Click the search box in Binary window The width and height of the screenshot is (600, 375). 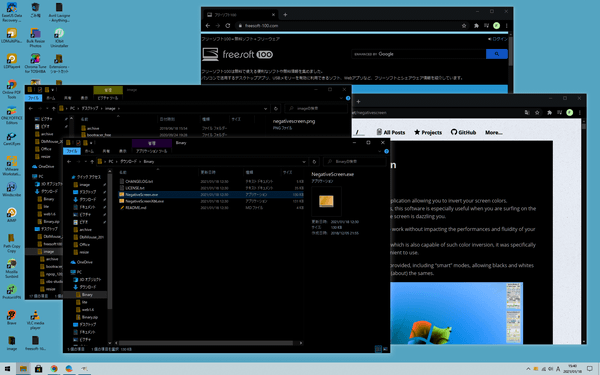tap(355, 161)
